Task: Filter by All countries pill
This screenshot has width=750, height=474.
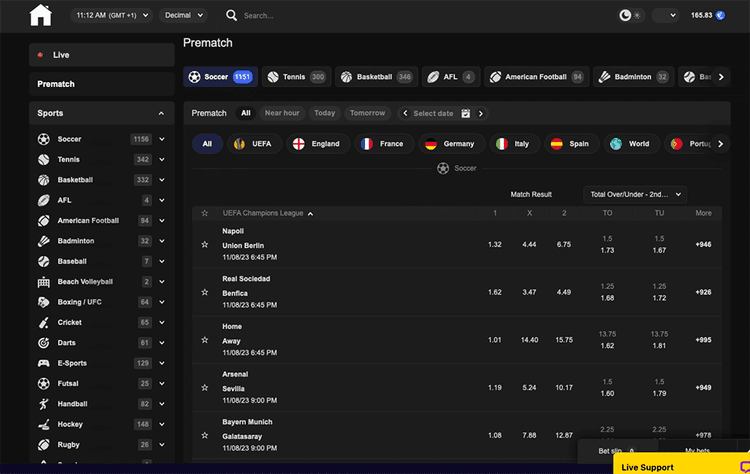Action: (x=207, y=144)
